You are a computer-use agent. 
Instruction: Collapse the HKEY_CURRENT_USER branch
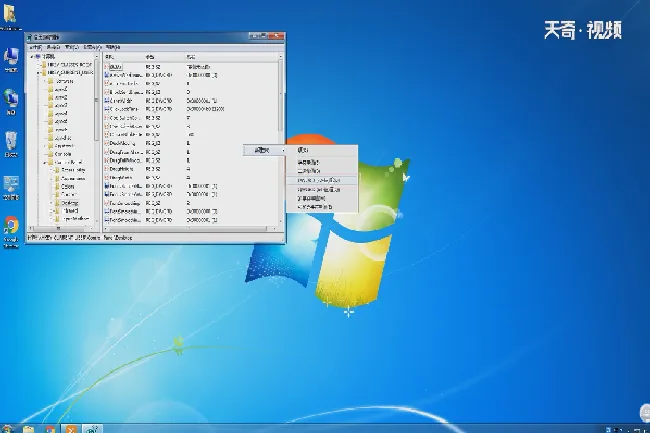(x=38, y=73)
